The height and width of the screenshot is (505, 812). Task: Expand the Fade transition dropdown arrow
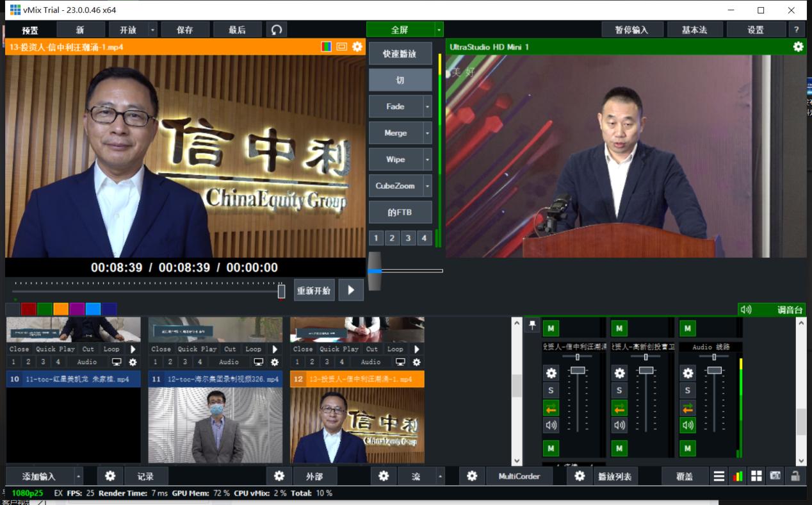click(x=427, y=106)
